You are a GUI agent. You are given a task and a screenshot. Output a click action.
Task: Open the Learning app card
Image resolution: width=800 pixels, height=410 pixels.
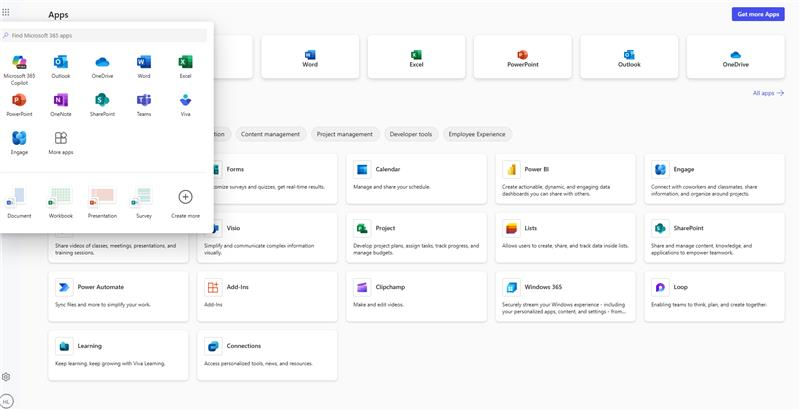point(118,355)
